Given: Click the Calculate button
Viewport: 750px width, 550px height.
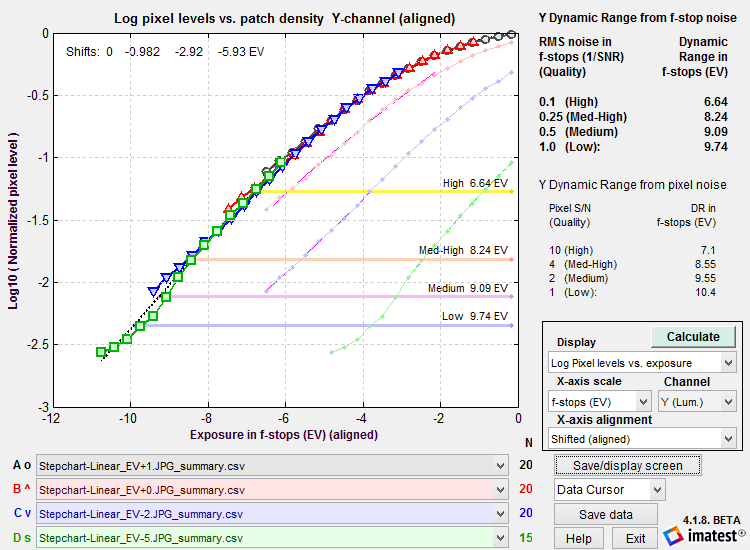Looking at the screenshot, I should [x=693, y=337].
